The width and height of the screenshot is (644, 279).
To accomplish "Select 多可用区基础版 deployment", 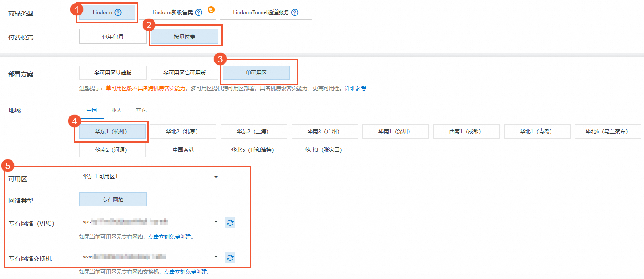I will coord(113,73).
